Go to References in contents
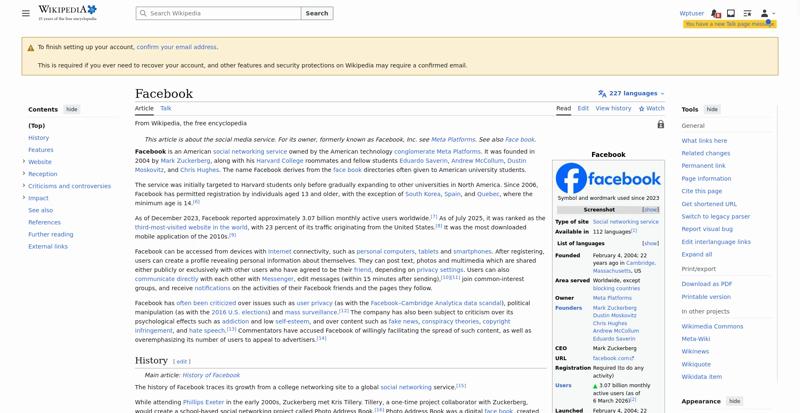 tap(44, 222)
